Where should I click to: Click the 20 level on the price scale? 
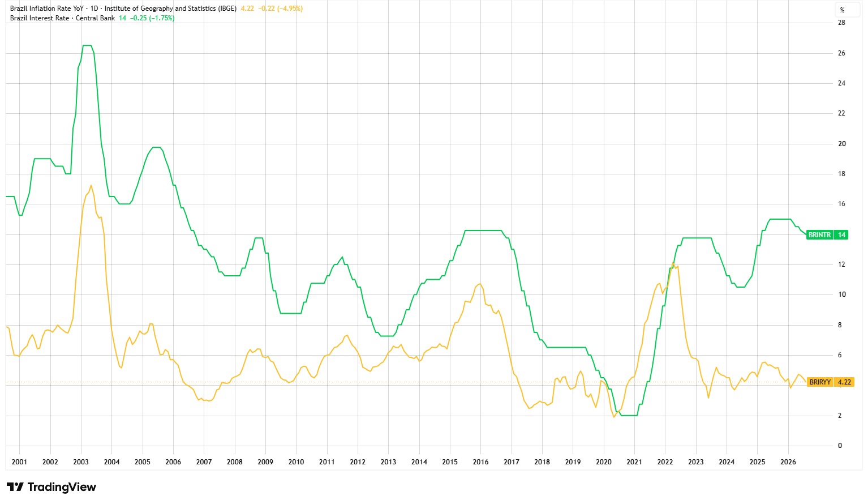pos(841,144)
